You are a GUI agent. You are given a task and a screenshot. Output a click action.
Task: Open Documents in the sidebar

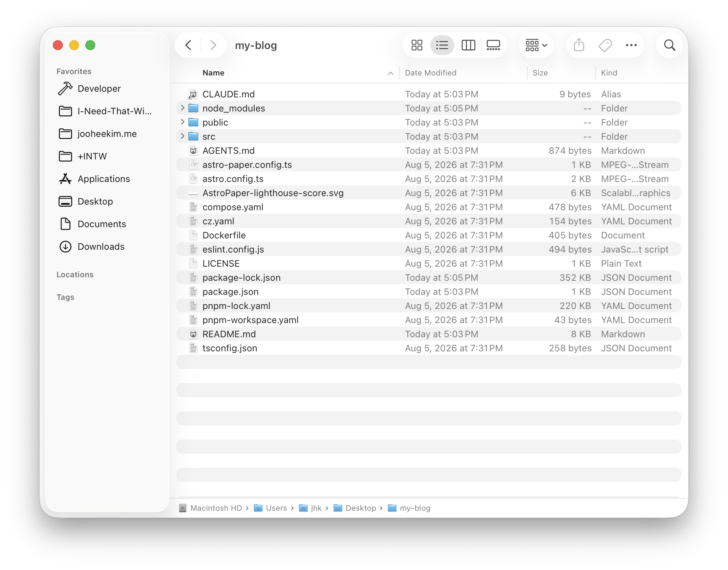pyautogui.click(x=102, y=224)
